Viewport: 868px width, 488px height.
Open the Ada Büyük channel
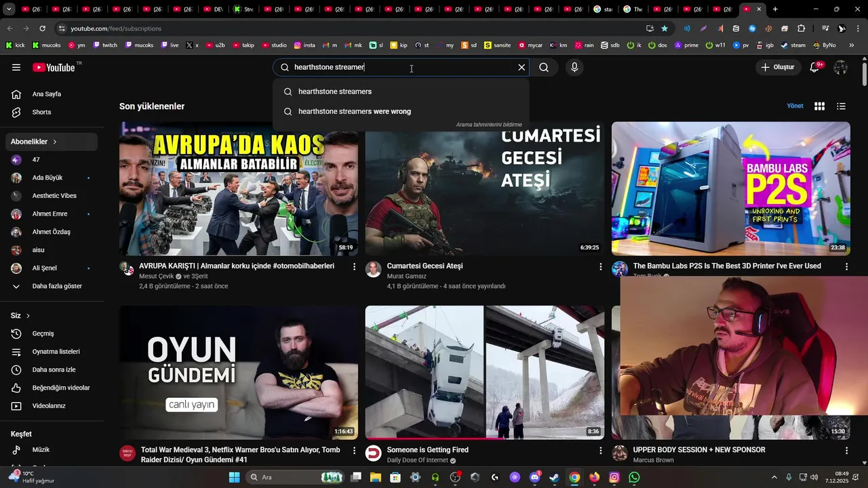53,178
